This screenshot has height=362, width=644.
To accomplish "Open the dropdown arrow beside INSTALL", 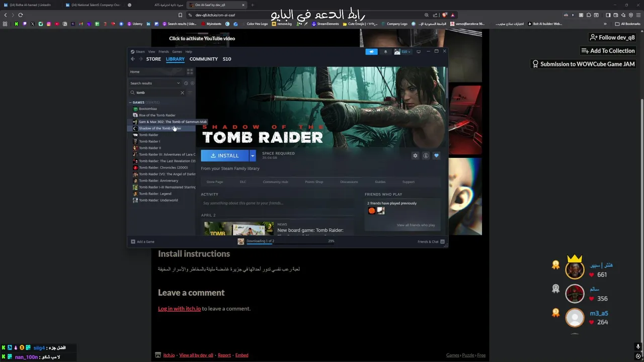I will (x=253, y=155).
